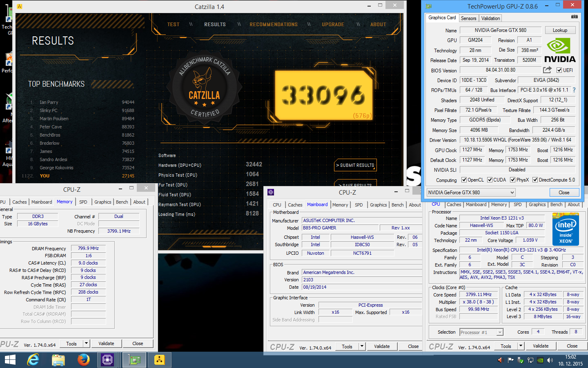Switch to Catzilla via its taskbar icon
This screenshot has height=368, width=588.
[159, 360]
